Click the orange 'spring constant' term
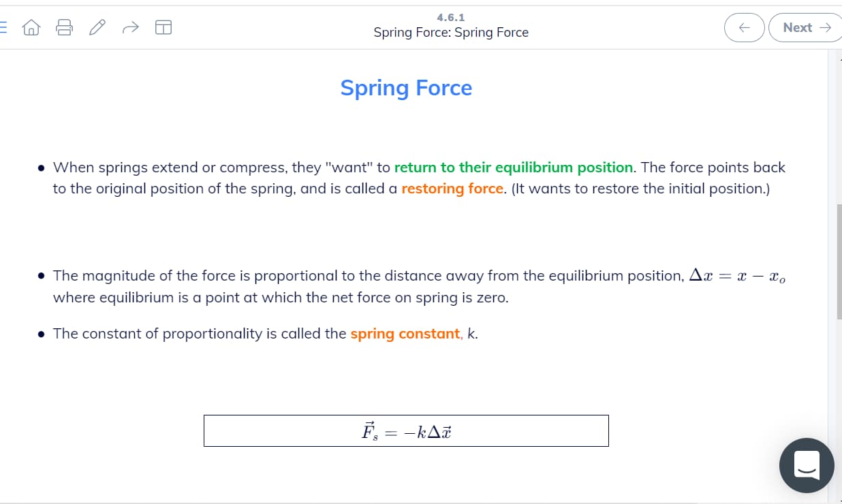 [x=405, y=333]
